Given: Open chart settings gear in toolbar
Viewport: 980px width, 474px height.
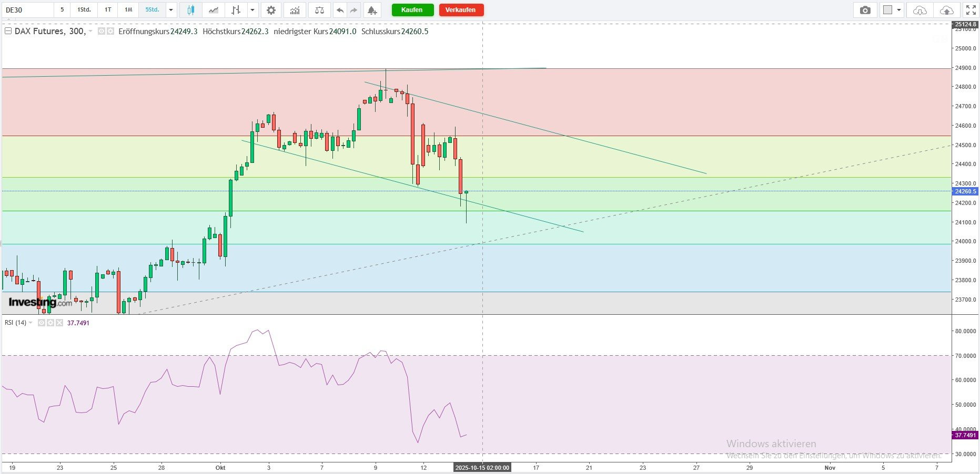Looking at the screenshot, I should pyautogui.click(x=271, y=10).
